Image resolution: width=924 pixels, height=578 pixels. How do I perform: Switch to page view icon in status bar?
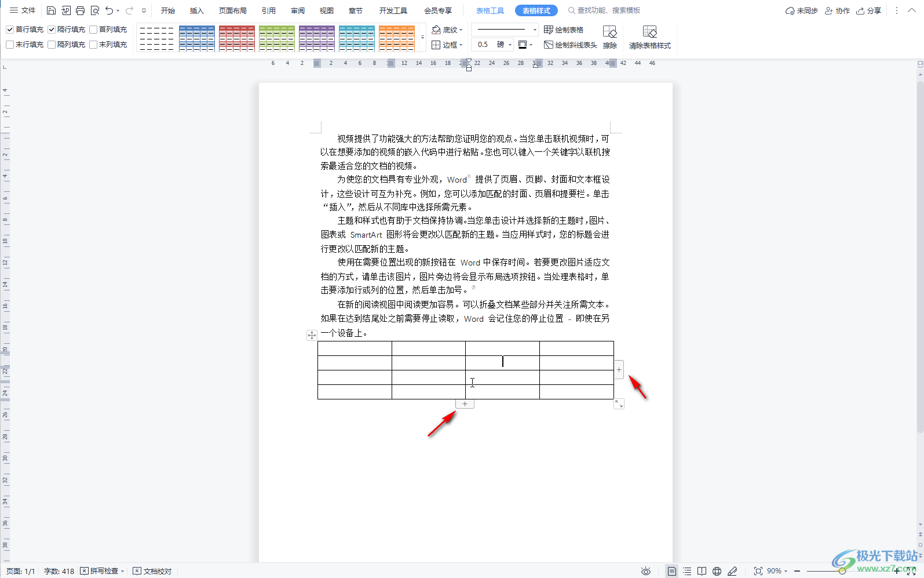pyautogui.click(x=671, y=571)
